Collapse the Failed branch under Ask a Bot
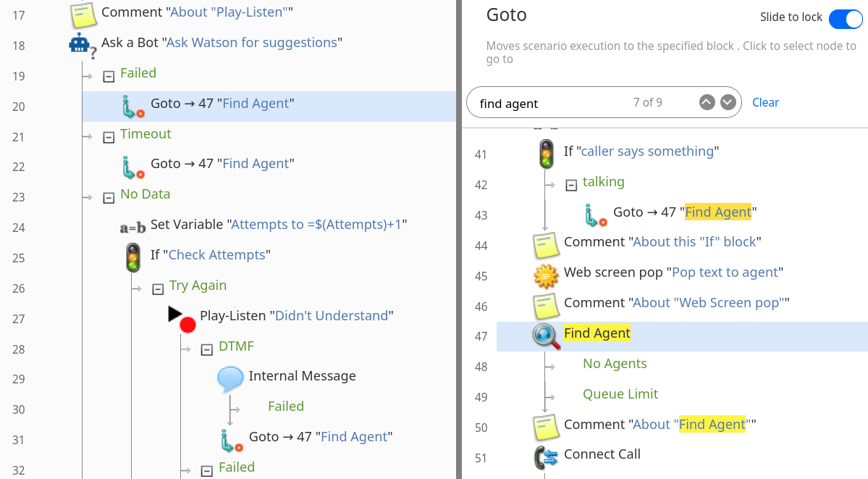868x479 pixels. [x=109, y=77]
